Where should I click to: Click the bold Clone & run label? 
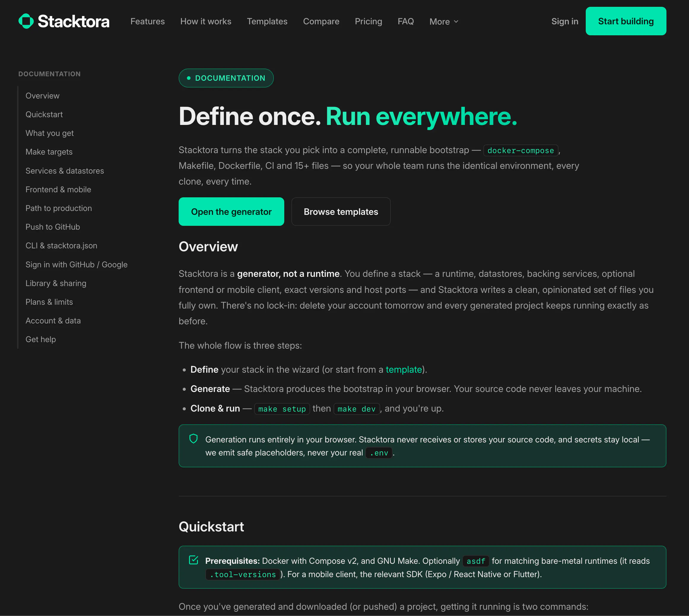tap(215, 409)
